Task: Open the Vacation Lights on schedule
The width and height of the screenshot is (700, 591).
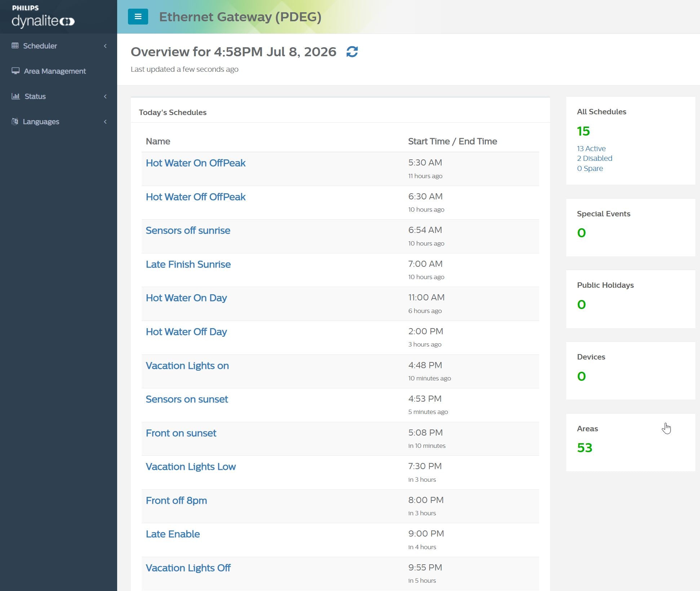Action: (x=187, y=366)
